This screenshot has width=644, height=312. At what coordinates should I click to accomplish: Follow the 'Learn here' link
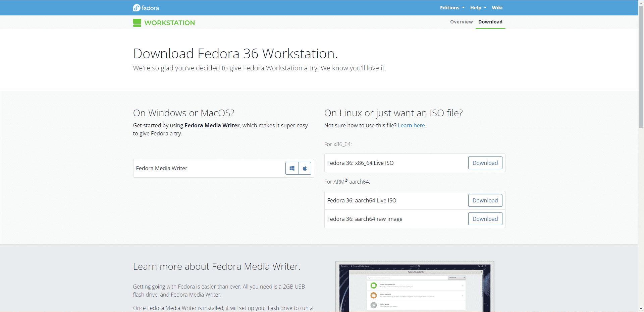pos(411,125)
